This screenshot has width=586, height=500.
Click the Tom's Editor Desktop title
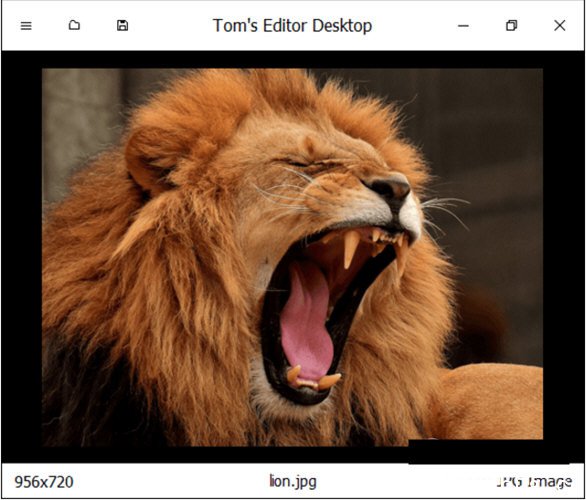(x=292, y=26)
